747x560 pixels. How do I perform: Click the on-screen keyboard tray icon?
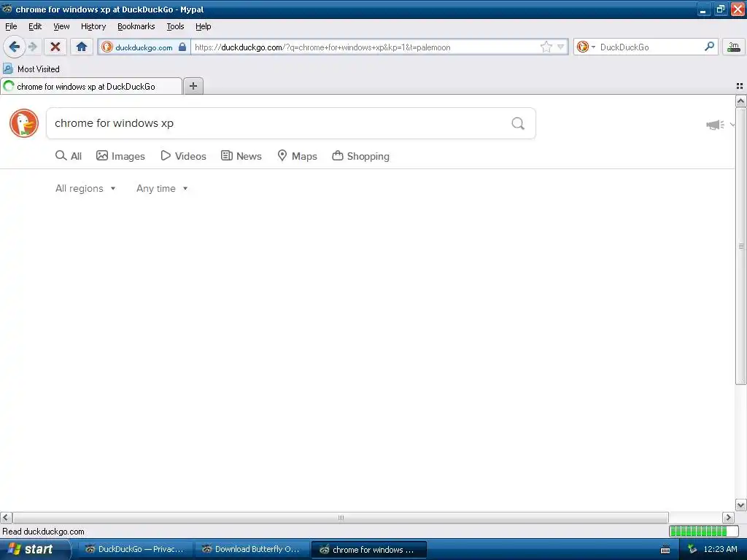[665, 550]
